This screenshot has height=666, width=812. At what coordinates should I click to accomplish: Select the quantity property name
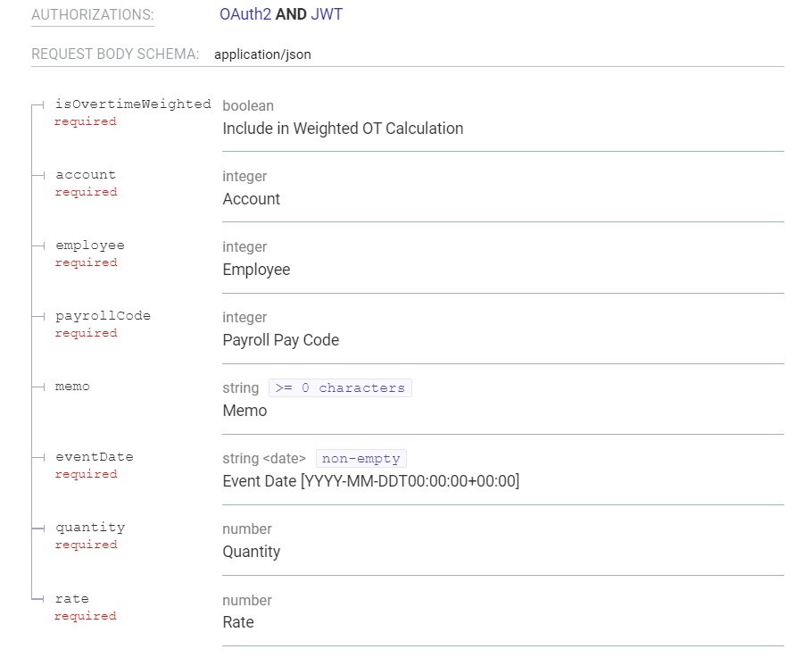click(90, 528)
